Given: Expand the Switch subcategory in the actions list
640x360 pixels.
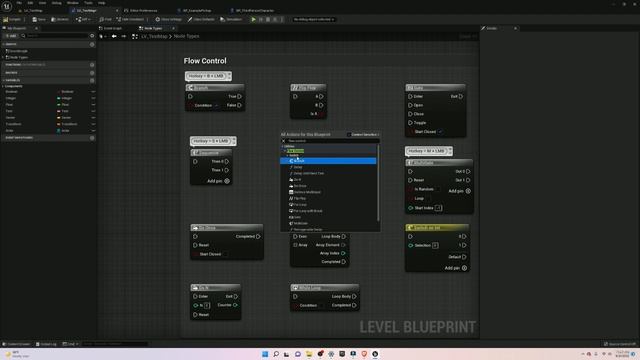Looking at the screenshot, I should 287,156.
